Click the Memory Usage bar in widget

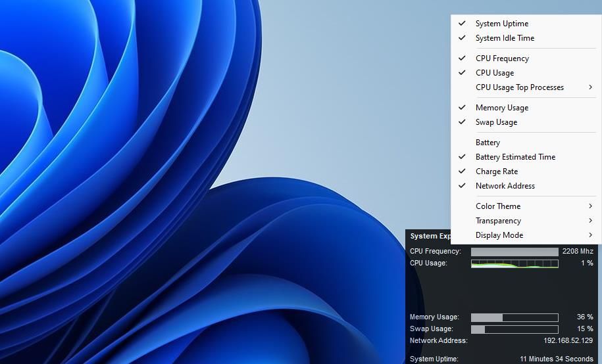click(514, 317)
